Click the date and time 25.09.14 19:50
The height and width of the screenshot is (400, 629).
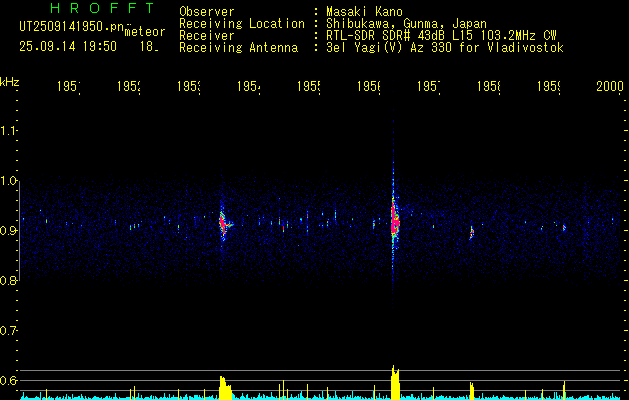[68, 47]
